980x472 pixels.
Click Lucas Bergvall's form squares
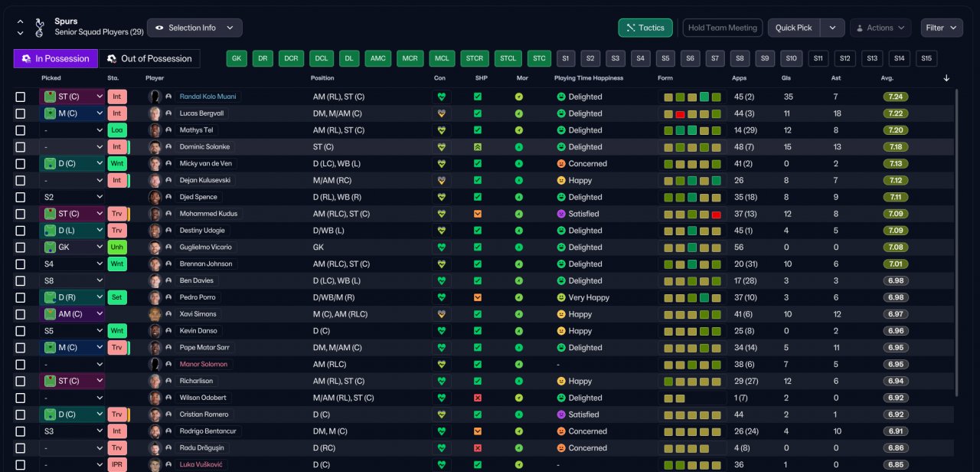691,113
